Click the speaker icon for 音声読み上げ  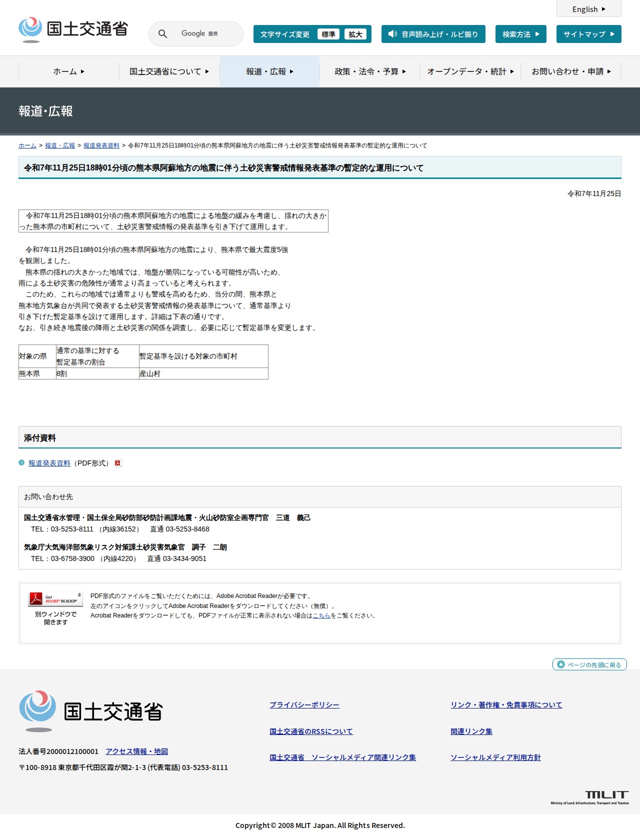click(x=392, y=34)
